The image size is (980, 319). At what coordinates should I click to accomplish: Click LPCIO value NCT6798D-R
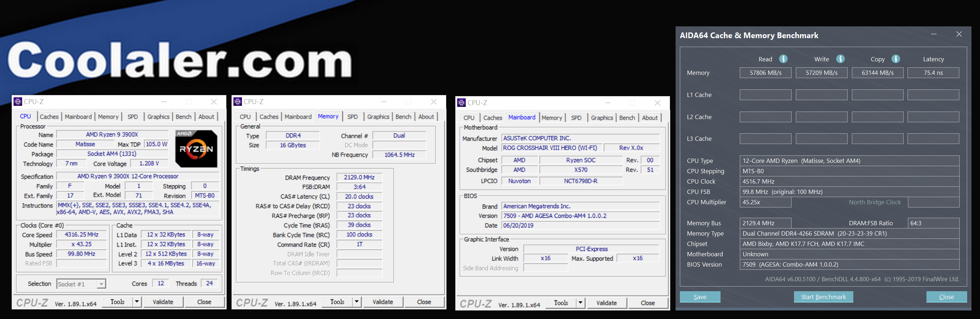pos(581,181)
